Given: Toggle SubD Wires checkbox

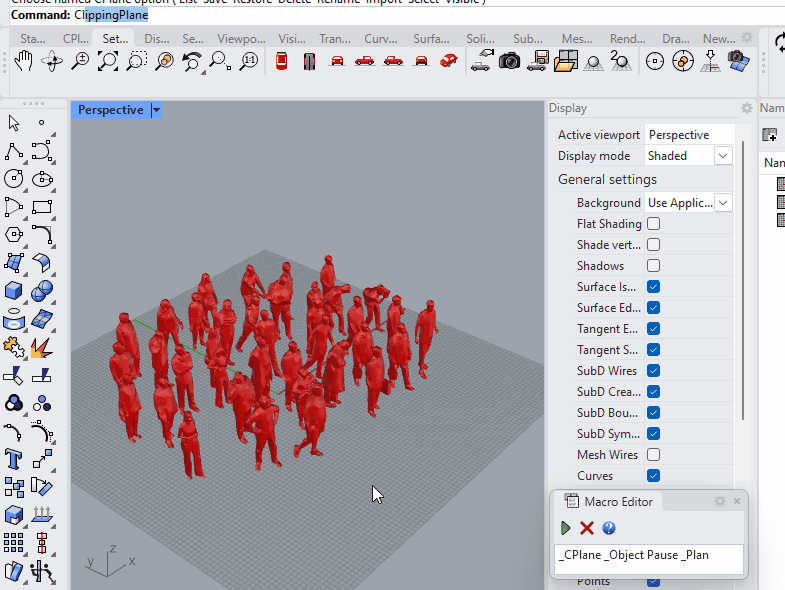Looking at the screenshot, I should tap(653, 371).
